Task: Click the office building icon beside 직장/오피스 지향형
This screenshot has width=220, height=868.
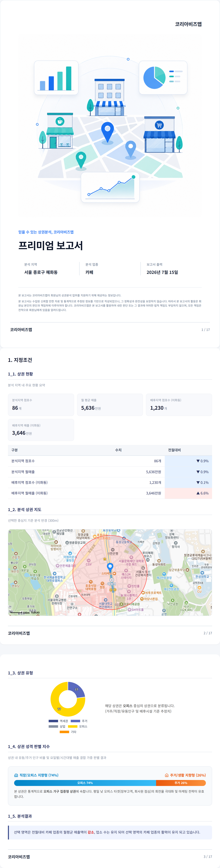Action: coord(16,775)
